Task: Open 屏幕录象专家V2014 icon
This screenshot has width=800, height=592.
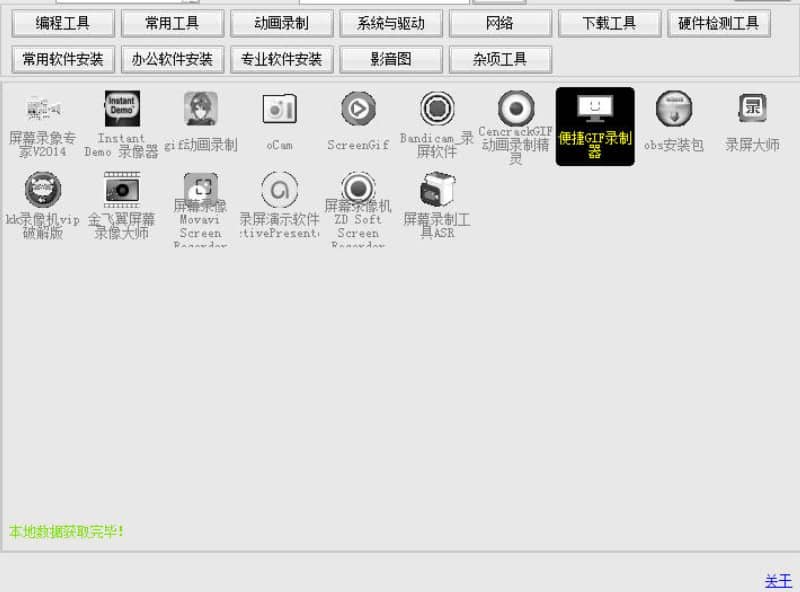Action: tap(43, 109)
